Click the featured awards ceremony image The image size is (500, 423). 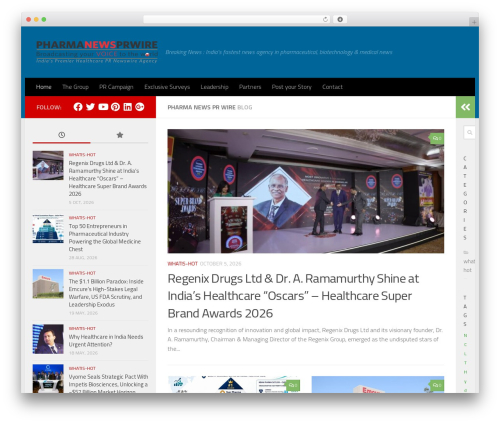pyautogui.click(x=306, y=191)
